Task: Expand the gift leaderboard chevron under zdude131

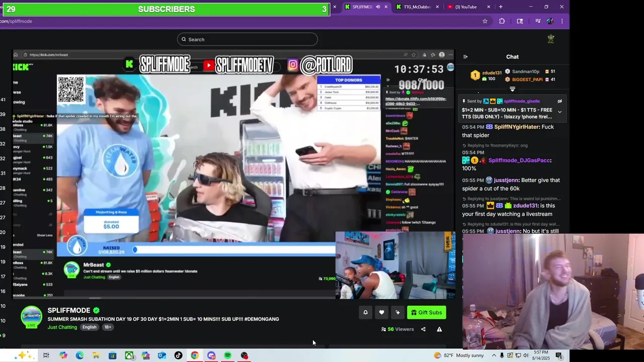Action: 512,89
